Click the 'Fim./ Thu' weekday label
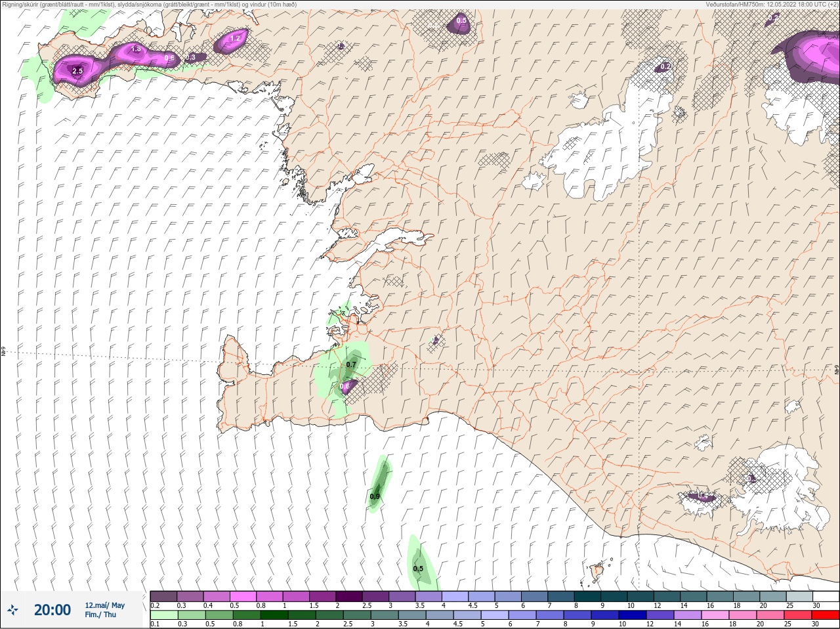Viewport: 840px width, 629px height. point(100,615)
